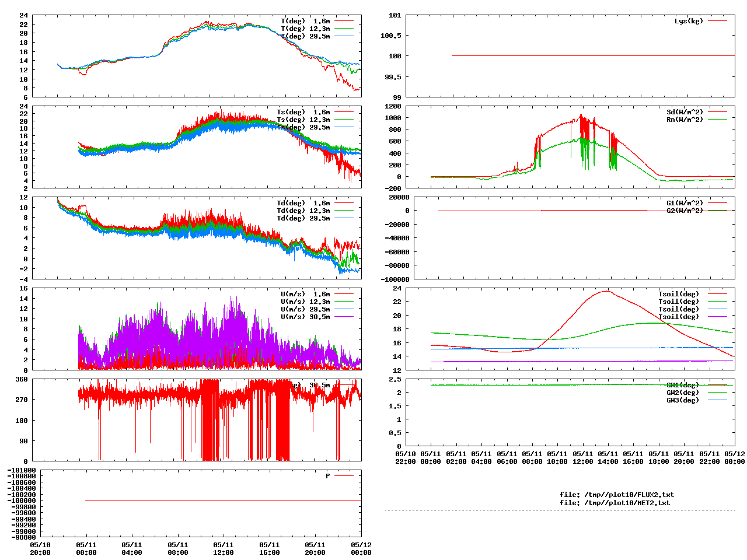Click the "1200" y-axis value
This screenshot has height=560, width=747.
393,106
